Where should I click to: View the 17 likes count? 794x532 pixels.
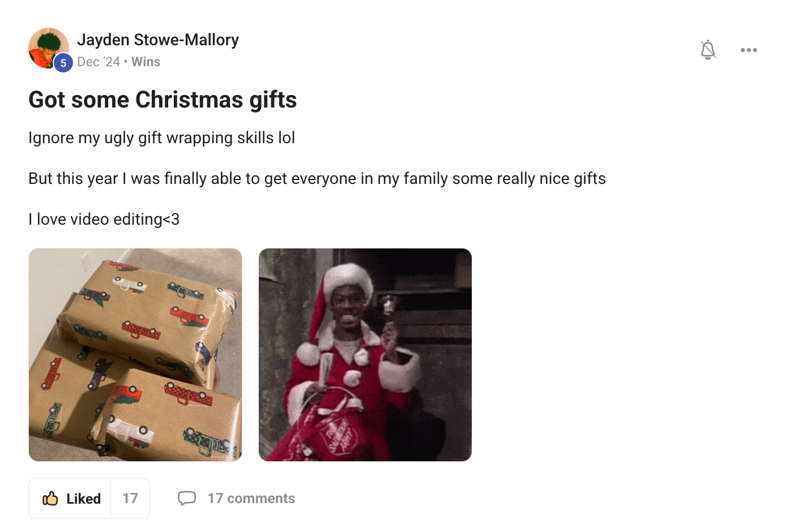click(x=130, y=499)
